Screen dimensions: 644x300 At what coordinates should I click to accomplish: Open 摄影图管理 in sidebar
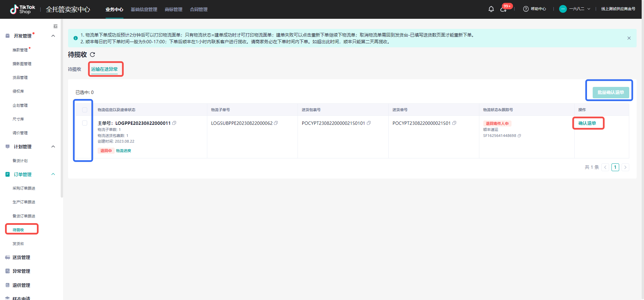pos(22,64)
